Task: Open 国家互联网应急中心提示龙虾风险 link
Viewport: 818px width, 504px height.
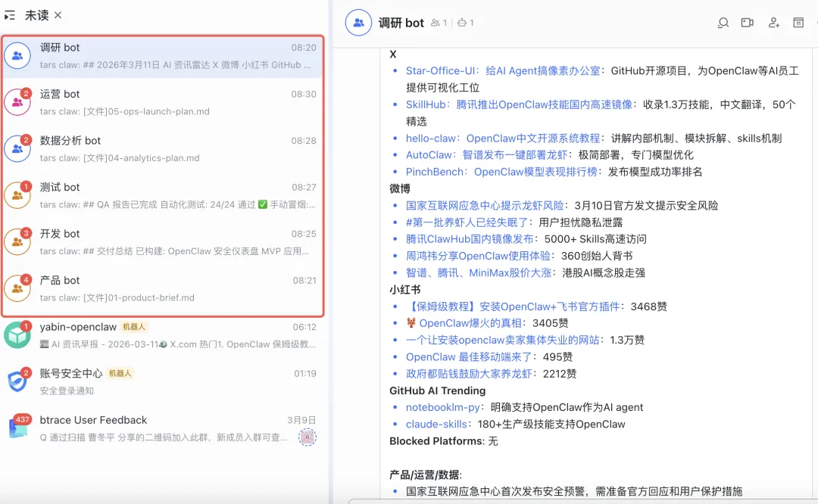Action: 485,206
